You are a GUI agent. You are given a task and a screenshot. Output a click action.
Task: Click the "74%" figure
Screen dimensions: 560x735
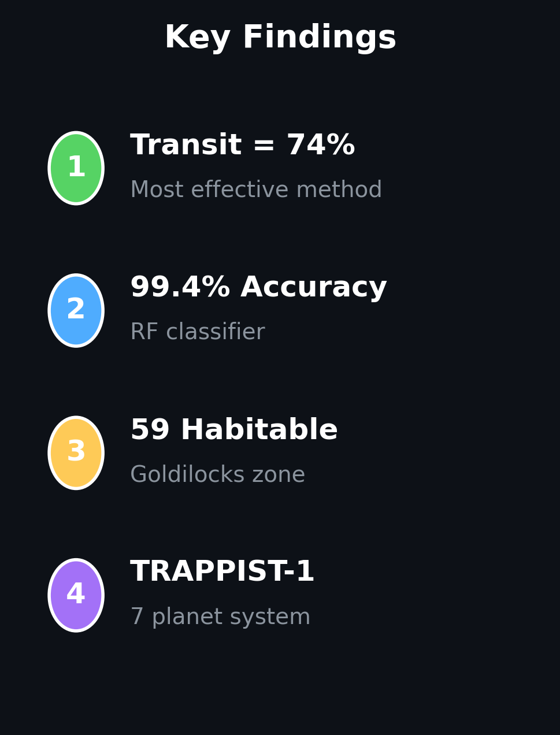tap(320, 146)
